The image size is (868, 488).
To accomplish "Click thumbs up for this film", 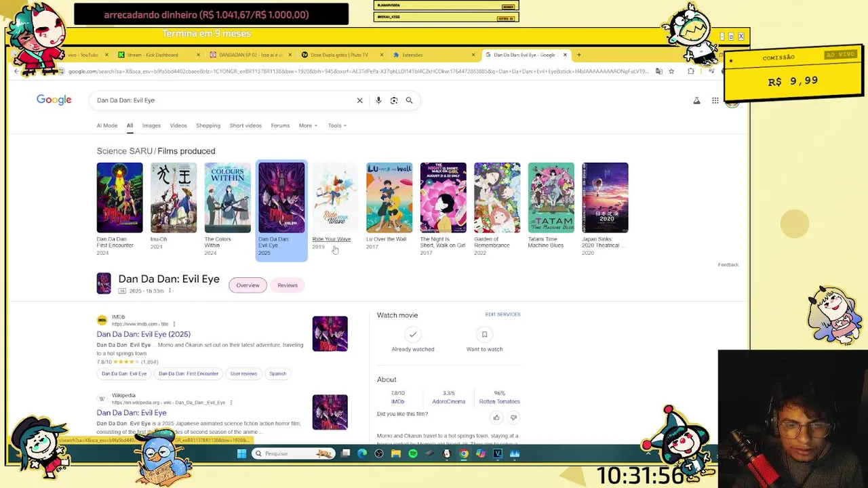I will click(496, 418).
